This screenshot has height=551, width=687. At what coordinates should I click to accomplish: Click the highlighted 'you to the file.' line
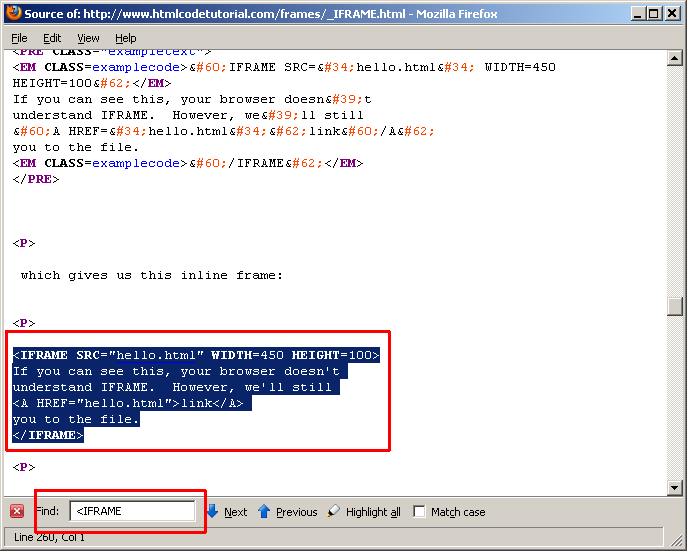[76, 419]
